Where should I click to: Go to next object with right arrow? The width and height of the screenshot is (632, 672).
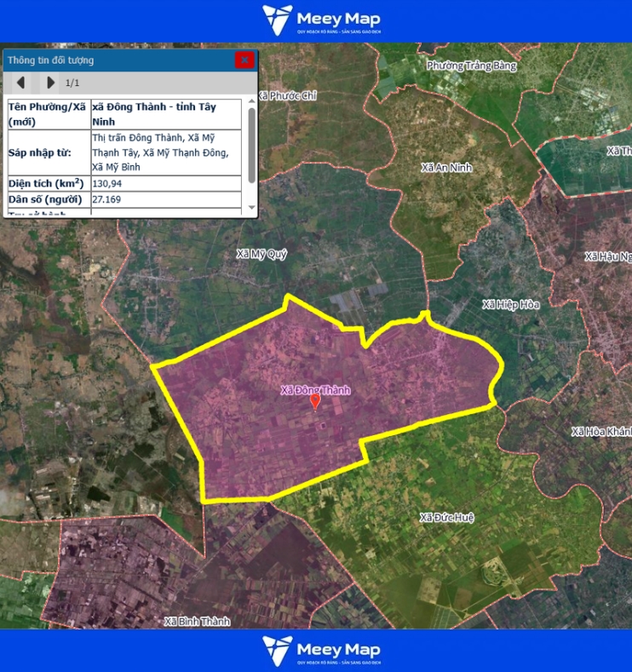click(50, 83)
